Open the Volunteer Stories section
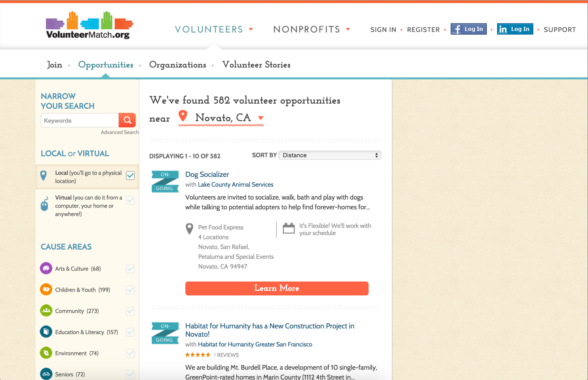This screenshot has height=380, width=588. [x=257, y=65]
